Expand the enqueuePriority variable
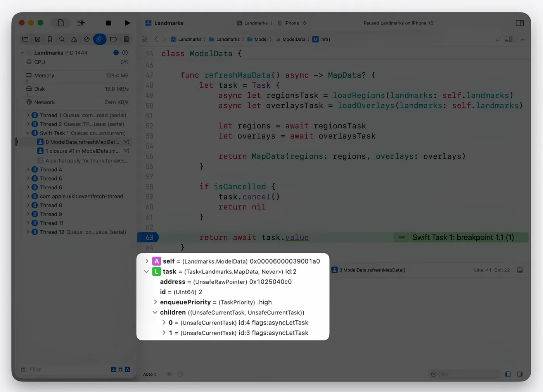Image resolution: width=543 pixels, height=392 pixels. pyautogui.click(x=155, y=302)
